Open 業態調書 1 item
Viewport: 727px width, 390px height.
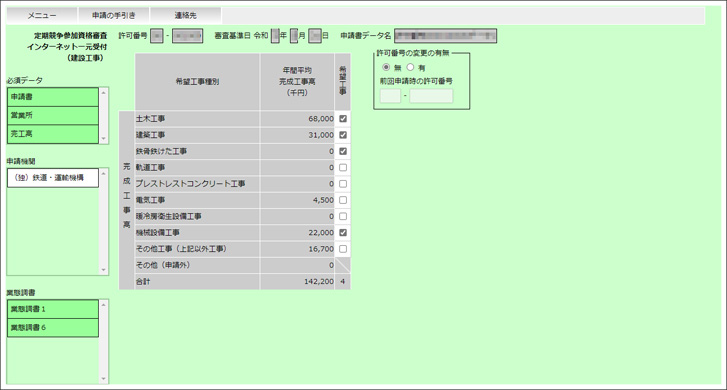pos(53,309)
